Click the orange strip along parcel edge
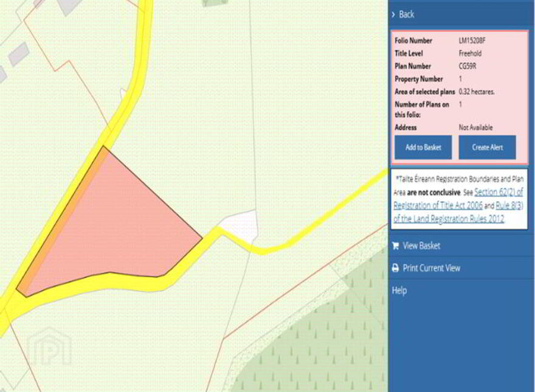 click(x=63, y=222)
